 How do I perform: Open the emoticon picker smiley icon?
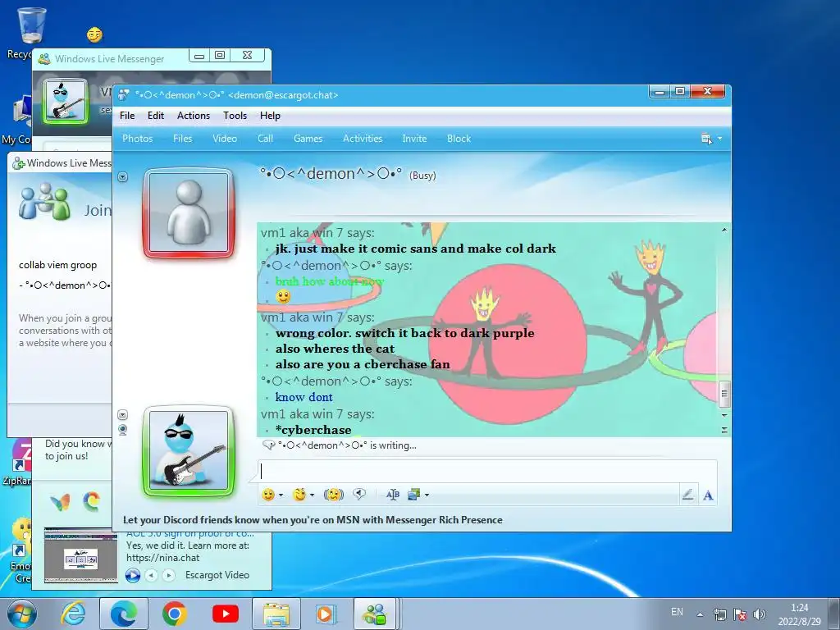268,495
